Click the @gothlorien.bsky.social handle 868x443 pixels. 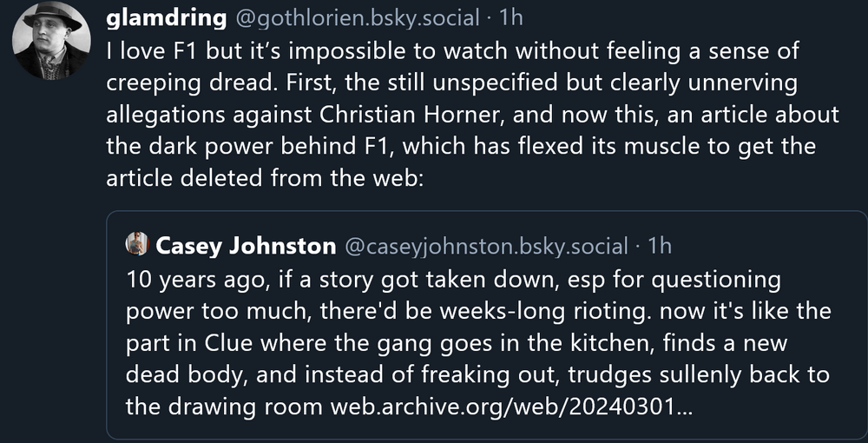point(352,17)
